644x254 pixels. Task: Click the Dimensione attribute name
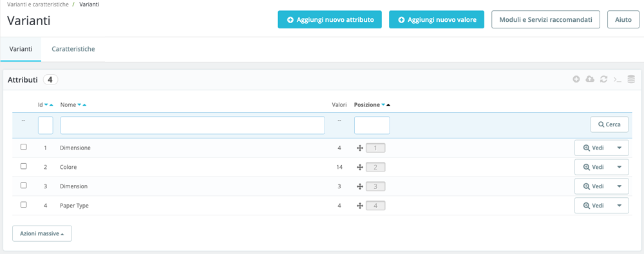click(75, 148)
